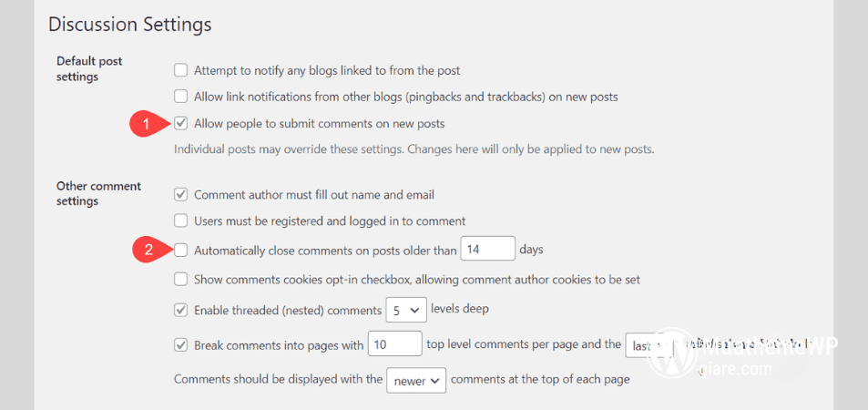Screen dimensions: 868x410
Task: Enable automatically closing comments on old posts
Action: click(181, 249)
